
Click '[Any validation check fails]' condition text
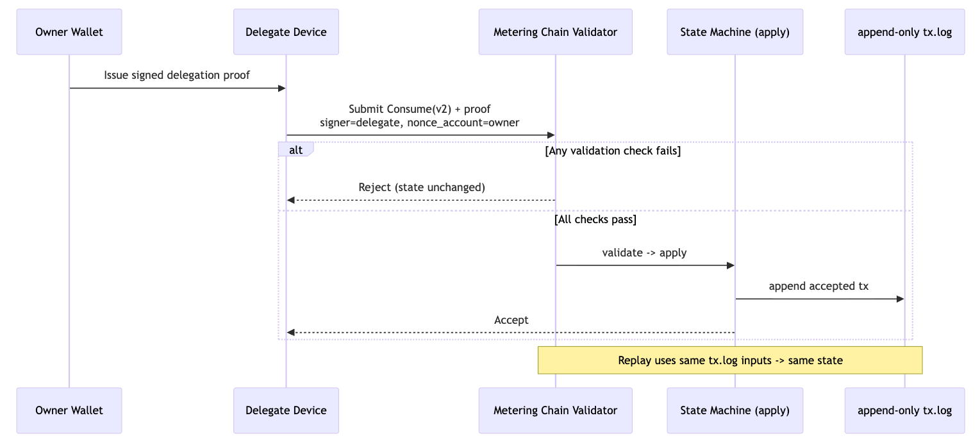[613, 151]
